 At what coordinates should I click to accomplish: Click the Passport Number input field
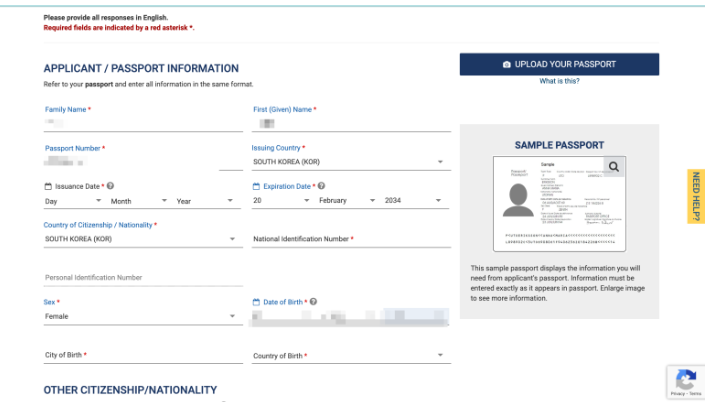[x=143, y=162]
